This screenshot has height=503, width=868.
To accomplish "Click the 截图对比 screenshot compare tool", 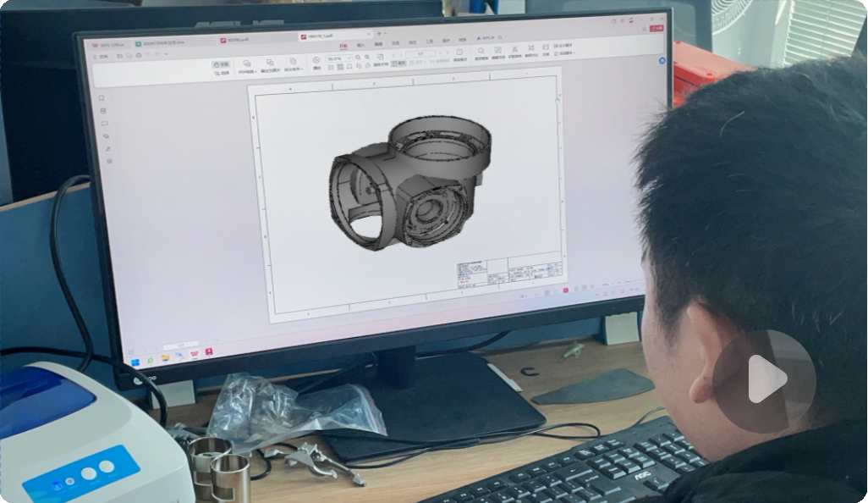I will pos(531,51).
